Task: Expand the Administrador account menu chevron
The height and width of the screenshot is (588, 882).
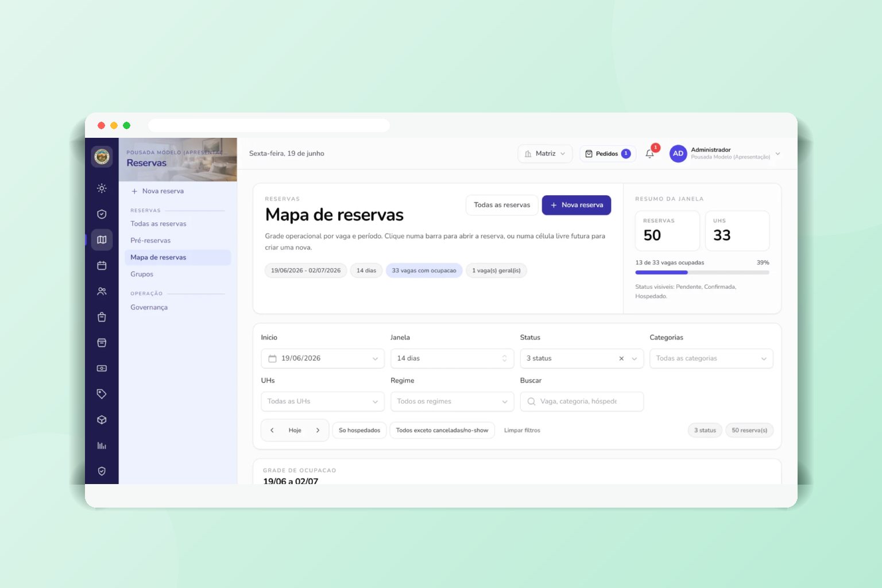Action: 778,153
